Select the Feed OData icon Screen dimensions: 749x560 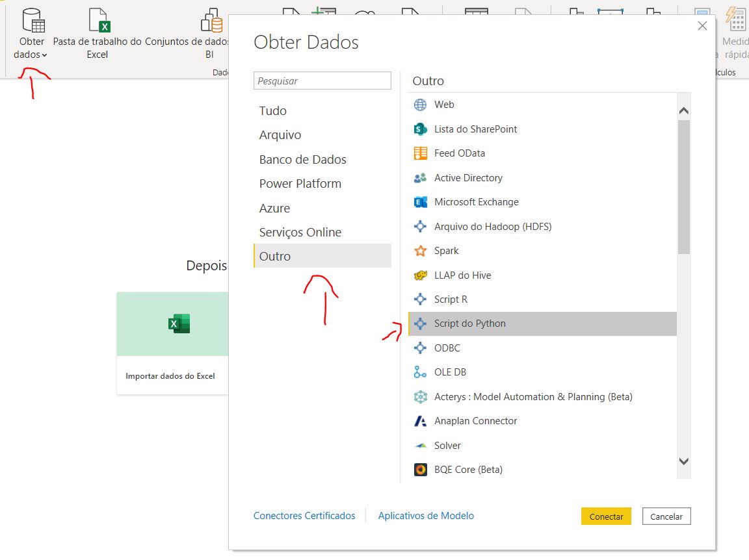click(421, 153)
